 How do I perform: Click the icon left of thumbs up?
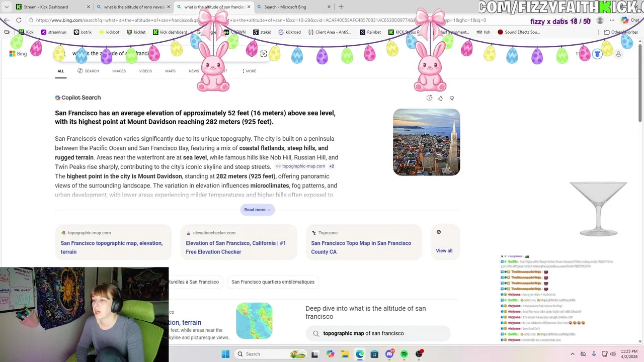click(429, 98)
